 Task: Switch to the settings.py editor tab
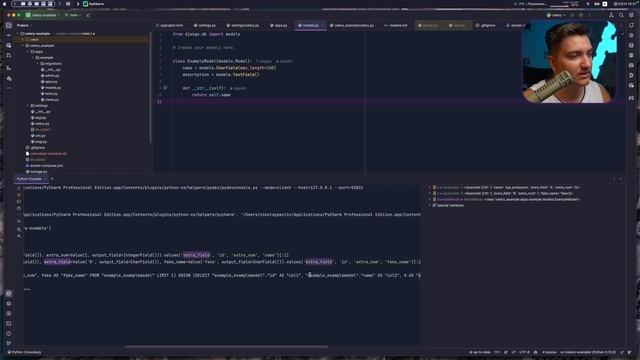click(204, 25)
